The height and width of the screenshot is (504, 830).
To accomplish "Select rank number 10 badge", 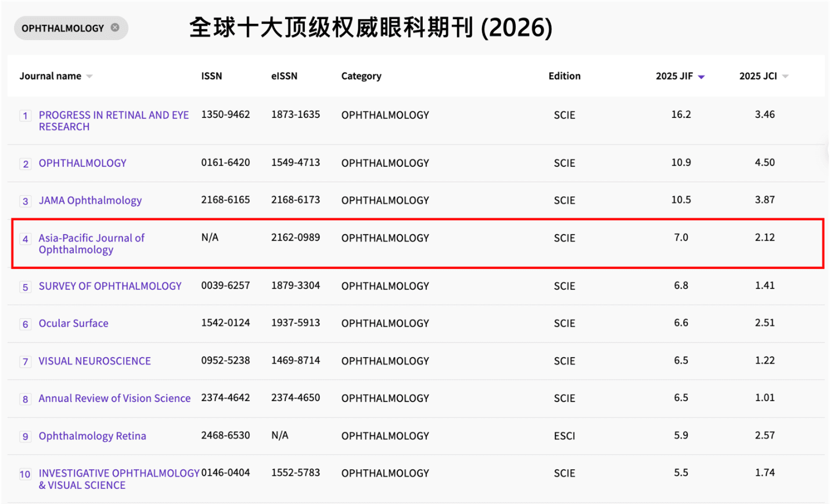I will click(25, 474).
